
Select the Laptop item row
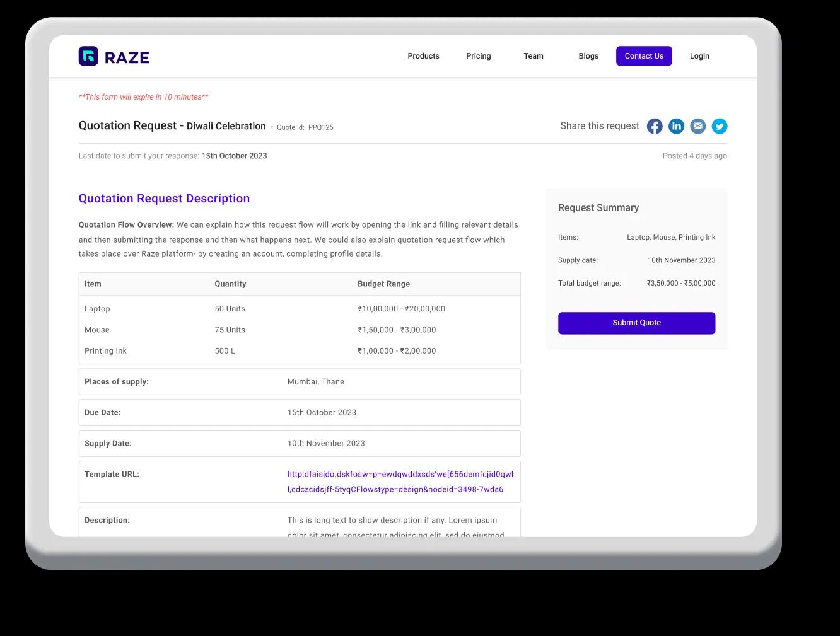(x=300, y=309)
